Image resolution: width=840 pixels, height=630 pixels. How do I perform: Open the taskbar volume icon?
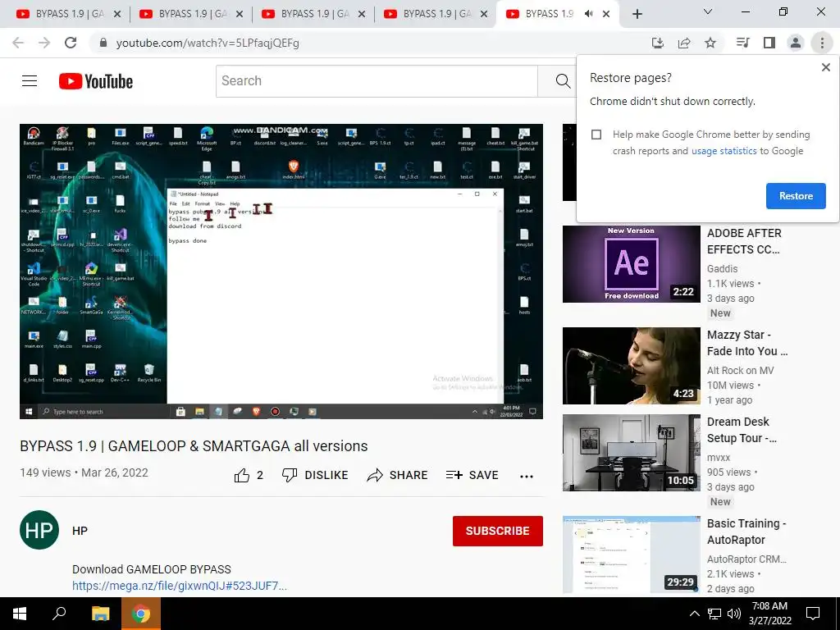point(734,614)
